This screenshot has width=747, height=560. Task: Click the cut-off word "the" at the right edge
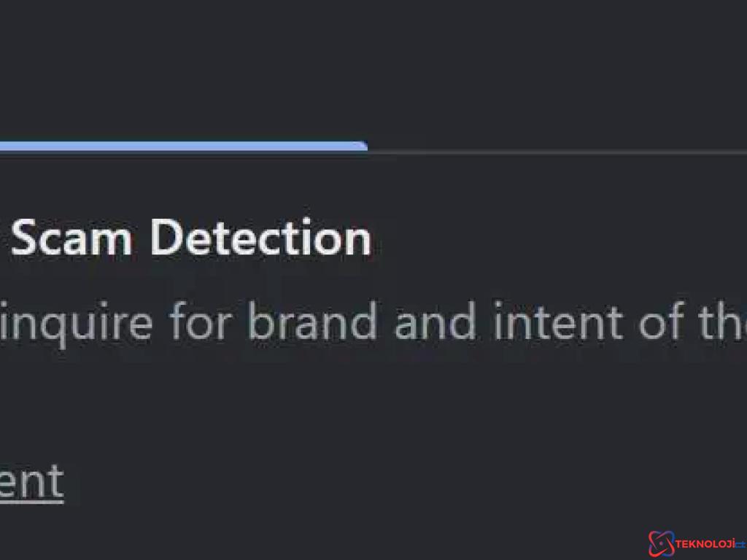pos(723,322)
